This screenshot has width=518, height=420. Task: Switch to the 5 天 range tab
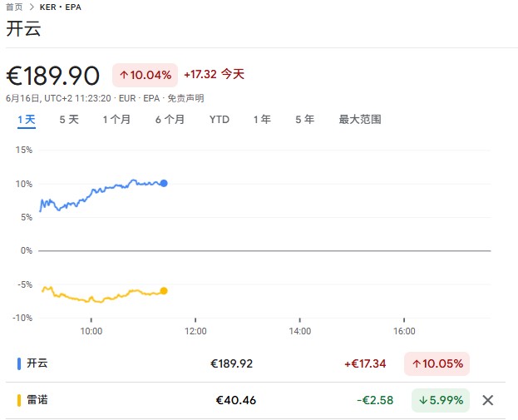pyautogui.click(x=69, y=120)
